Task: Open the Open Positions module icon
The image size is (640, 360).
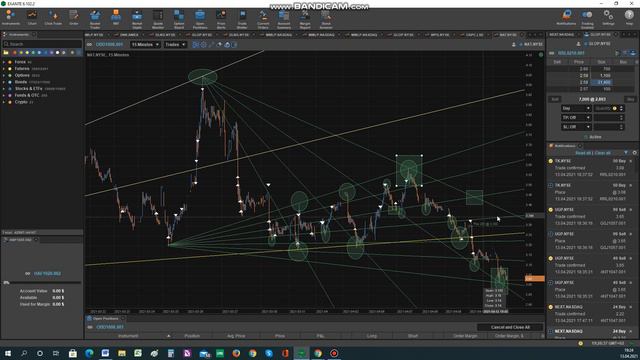Action: coord(200,18)
